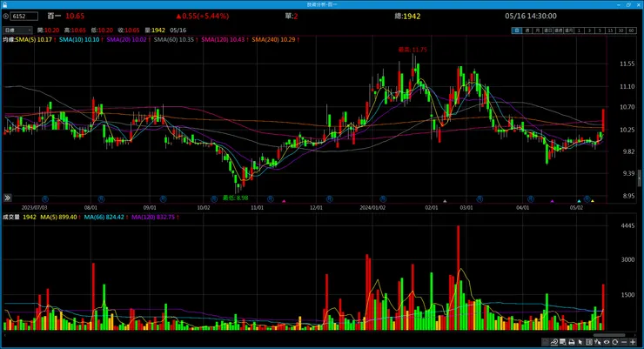This screenshot has height=349, width=644.
Task: Click the last price 10.65 in the header
Action: click(x=75, y=16)
